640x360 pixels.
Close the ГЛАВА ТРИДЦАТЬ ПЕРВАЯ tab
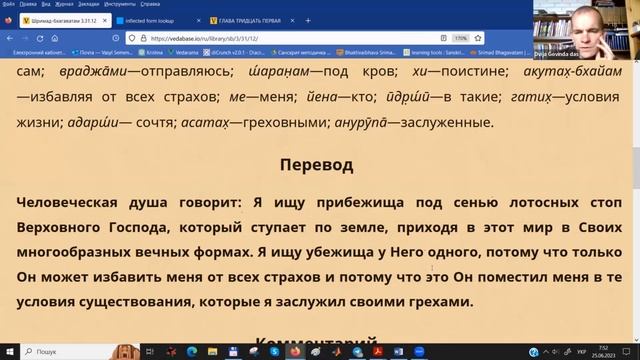click(x=292, y=20)
